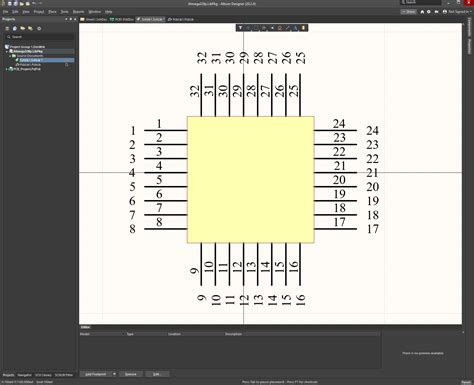
Task: Open the Not Signed In dropdown
Action: click(x=458, y=12)
